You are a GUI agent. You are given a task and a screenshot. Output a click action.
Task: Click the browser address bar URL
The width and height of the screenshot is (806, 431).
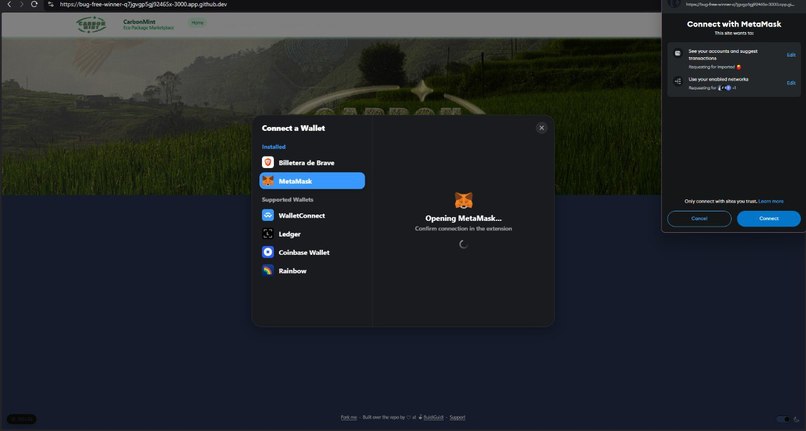point(143,4)
